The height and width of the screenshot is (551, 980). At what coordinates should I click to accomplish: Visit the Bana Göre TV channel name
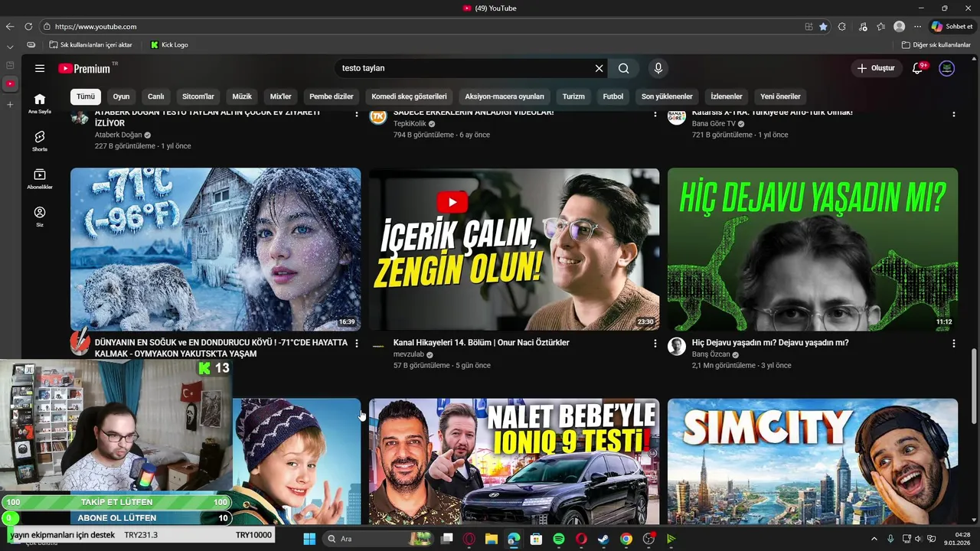(714, 124)
